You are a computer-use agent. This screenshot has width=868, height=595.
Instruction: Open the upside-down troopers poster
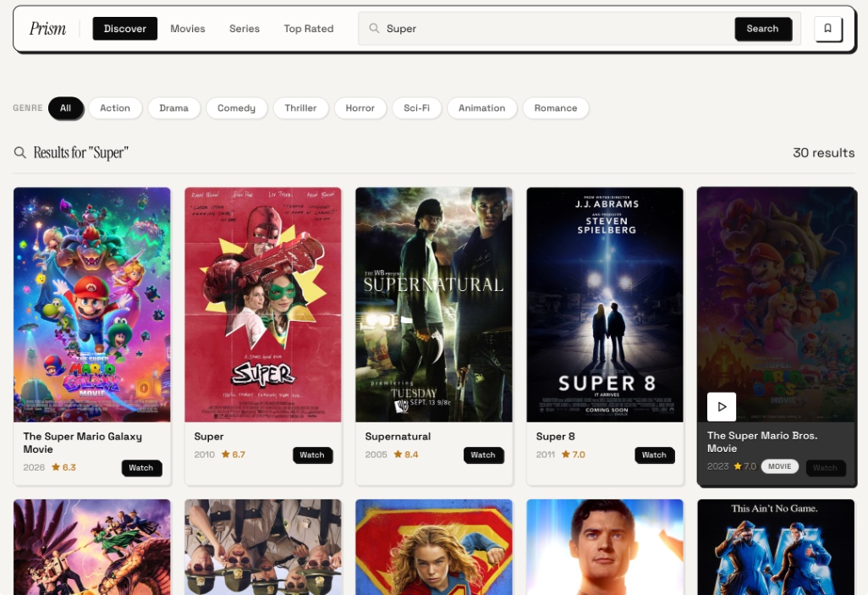[x=263, y=548]
